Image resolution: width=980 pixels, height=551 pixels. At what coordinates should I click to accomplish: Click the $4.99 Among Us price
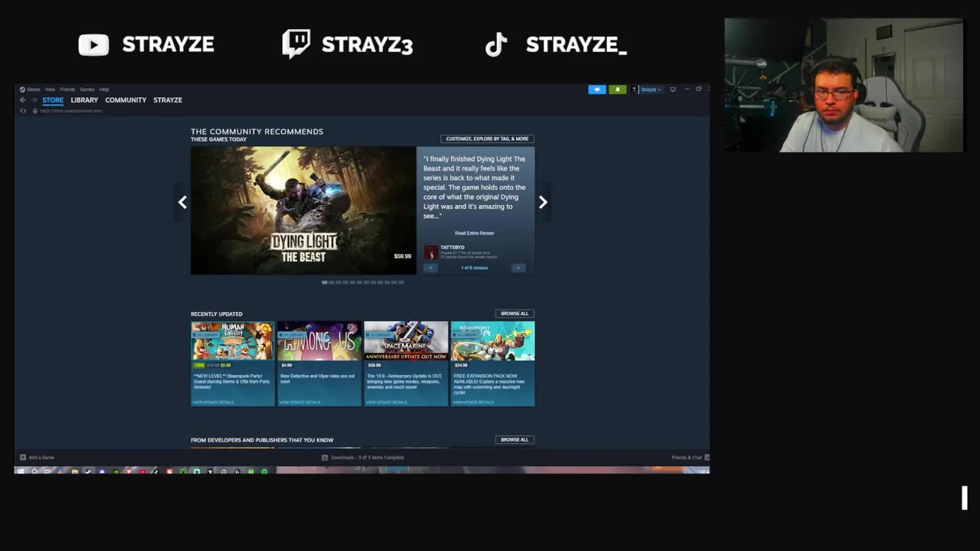pos(286,366)
